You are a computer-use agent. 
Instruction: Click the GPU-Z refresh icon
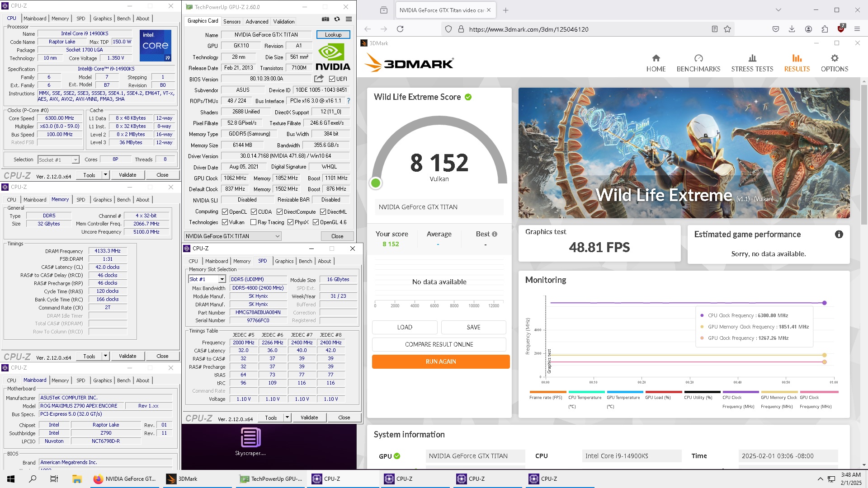[337, 19]
